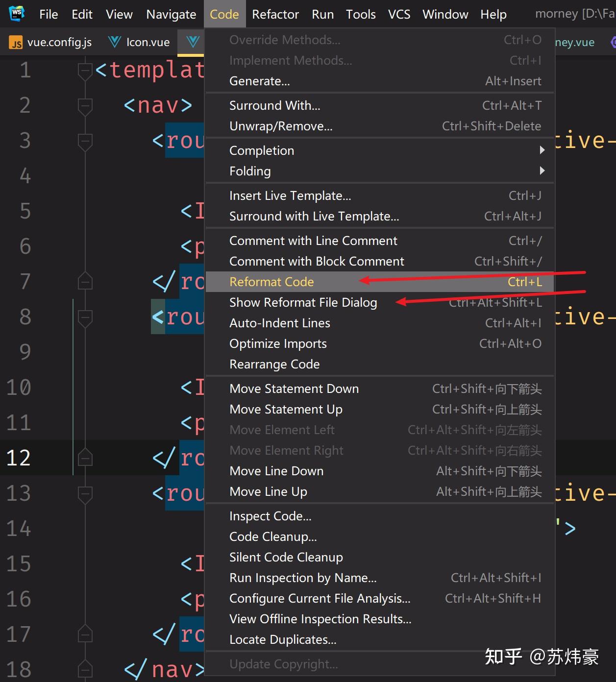
Task: Expand the Folding submenu arrow
Action: [x=542, y=171]
